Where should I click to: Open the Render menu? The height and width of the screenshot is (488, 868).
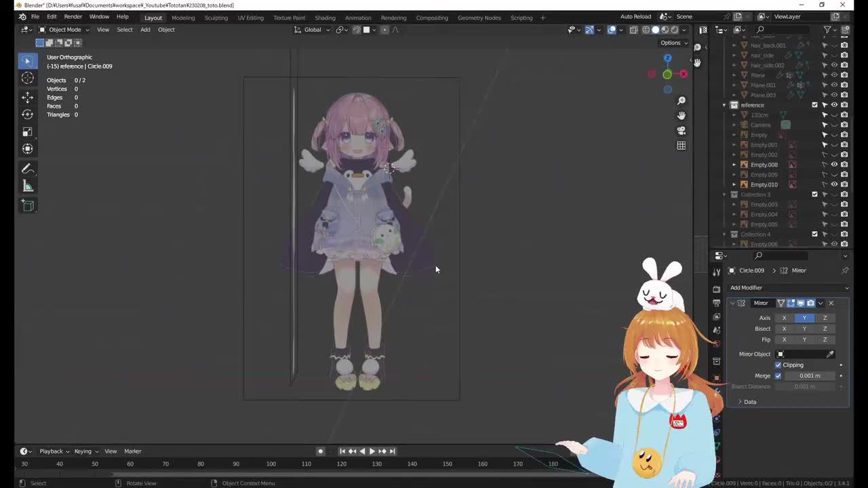coord(73,16)
